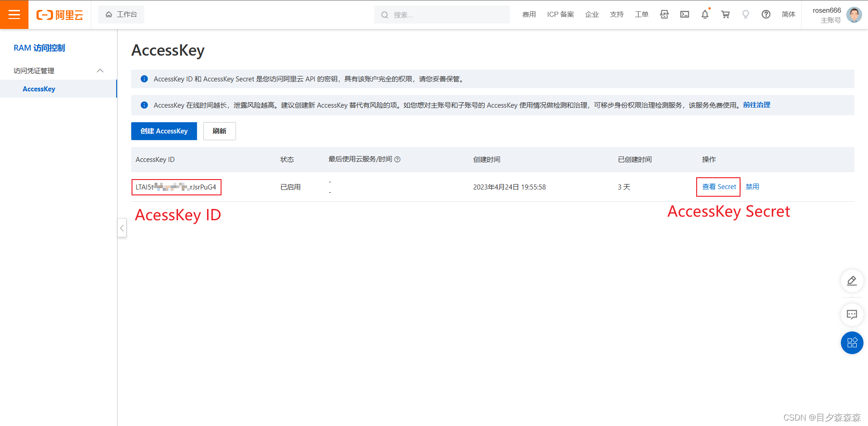The image size is (868, 426).
Task: Click the 查看 Secret link
Action: click(718, 186)
